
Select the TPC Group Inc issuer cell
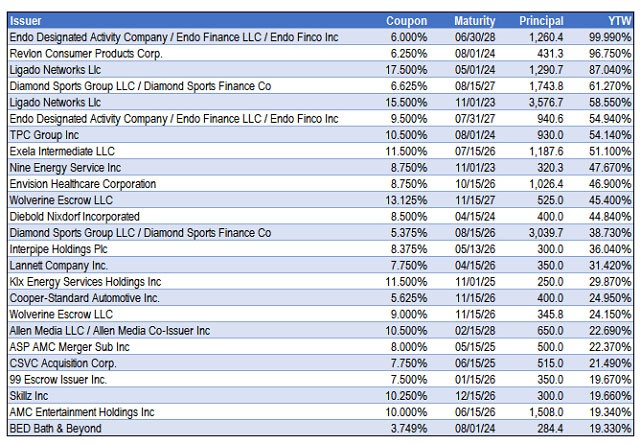tap(44, 135)
